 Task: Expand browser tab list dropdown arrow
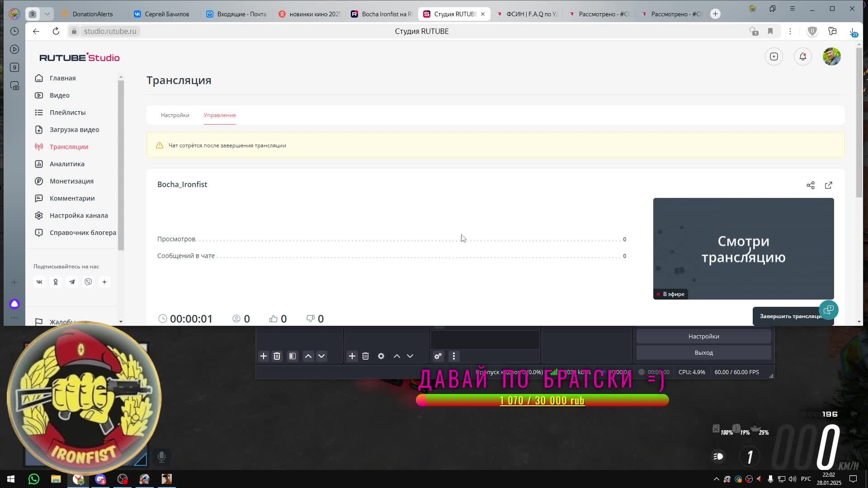point(47,14)
